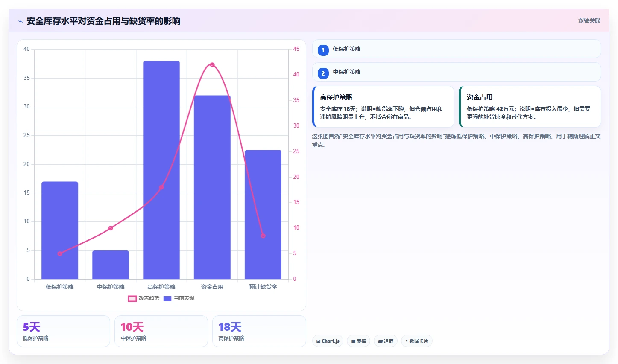
Task: Click the 5天 低保护策略 stat card
Action: tap(63, 331)
